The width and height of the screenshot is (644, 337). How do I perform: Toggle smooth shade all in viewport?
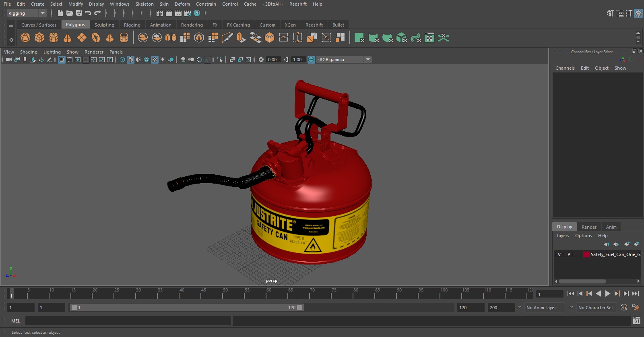[x=130, y=60]
